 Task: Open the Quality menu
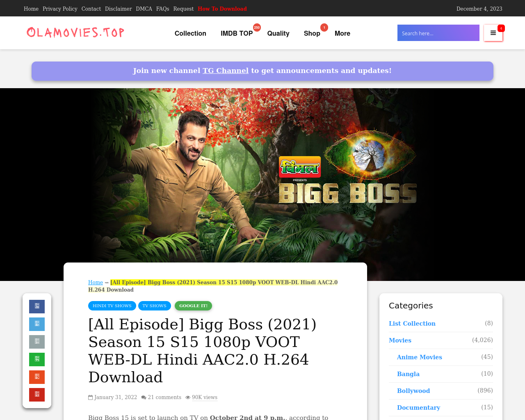coord(278,33)
